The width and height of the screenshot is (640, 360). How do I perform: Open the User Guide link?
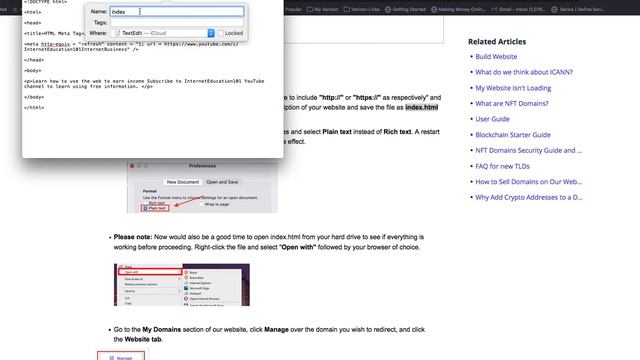coord(492,119)
